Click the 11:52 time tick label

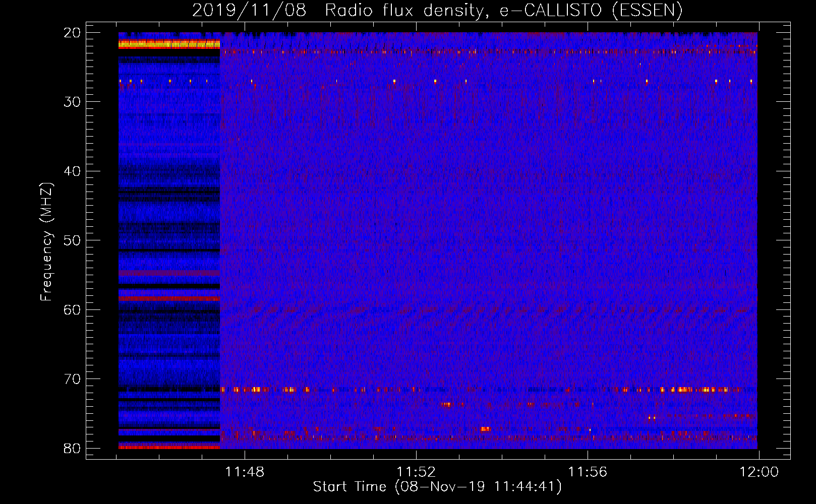(416, 472)
